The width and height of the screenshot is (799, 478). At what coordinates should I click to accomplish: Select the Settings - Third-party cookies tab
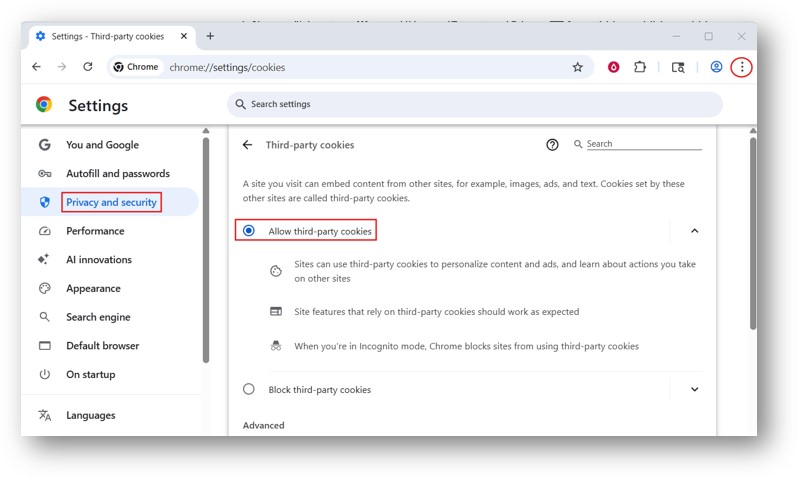(x=111, y=36)
